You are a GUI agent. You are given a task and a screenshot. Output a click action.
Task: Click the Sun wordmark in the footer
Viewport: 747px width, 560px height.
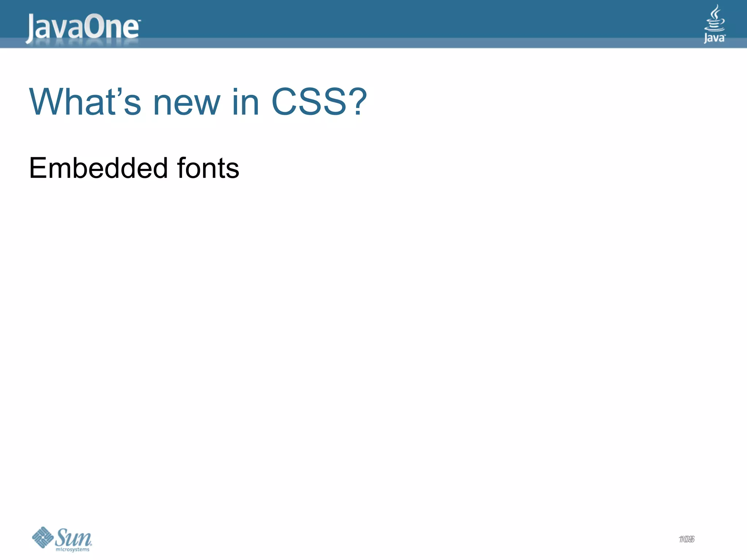pyautogui.click(x=74, y=537)
